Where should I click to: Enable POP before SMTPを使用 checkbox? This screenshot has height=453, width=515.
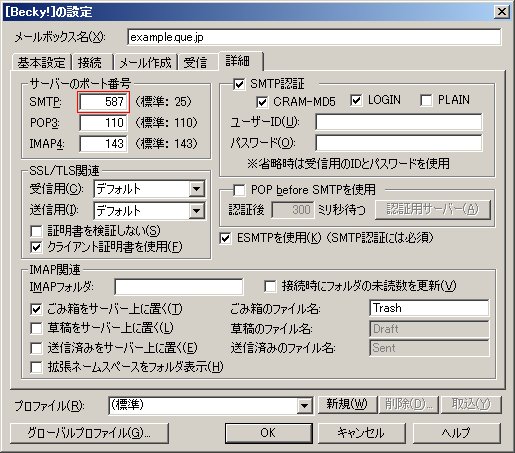[239, 190]
